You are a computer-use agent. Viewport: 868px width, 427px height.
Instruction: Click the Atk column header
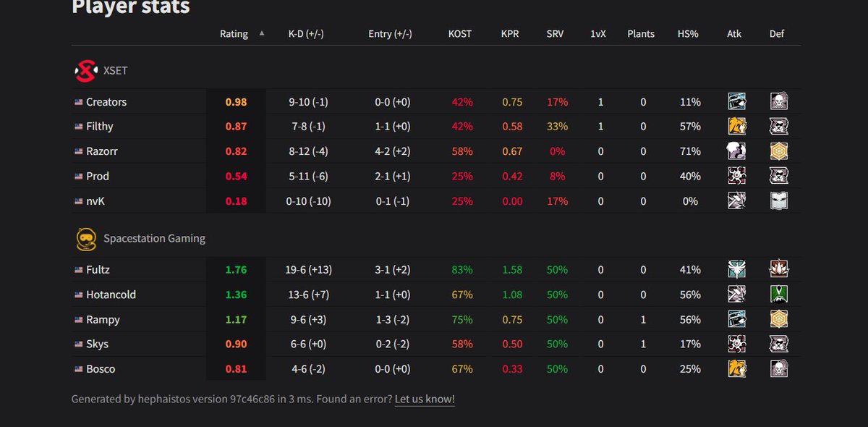coord(735,33)
